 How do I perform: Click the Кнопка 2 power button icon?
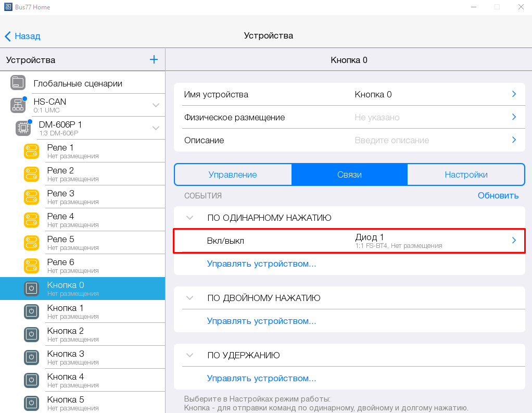coord(31,334)
